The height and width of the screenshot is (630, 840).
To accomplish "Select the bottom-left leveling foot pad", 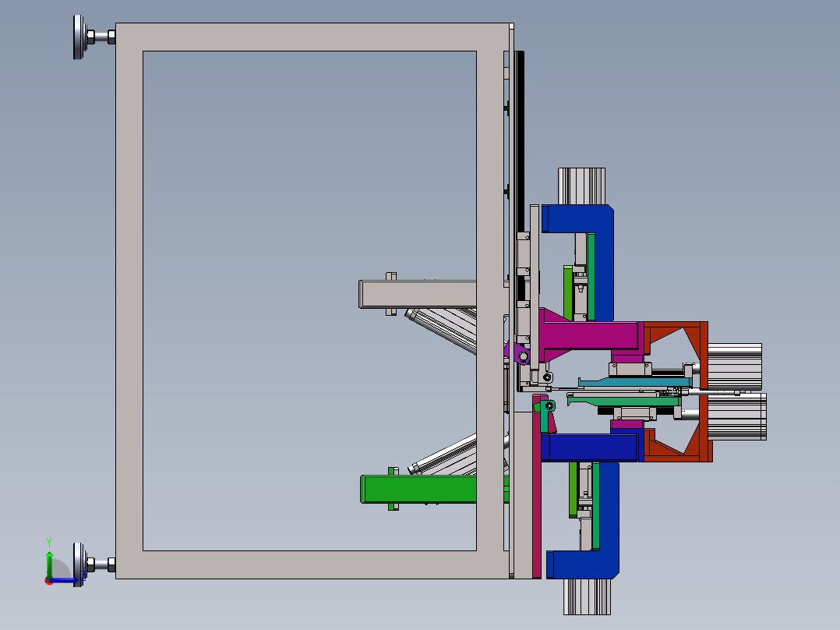I will (79, 565).
